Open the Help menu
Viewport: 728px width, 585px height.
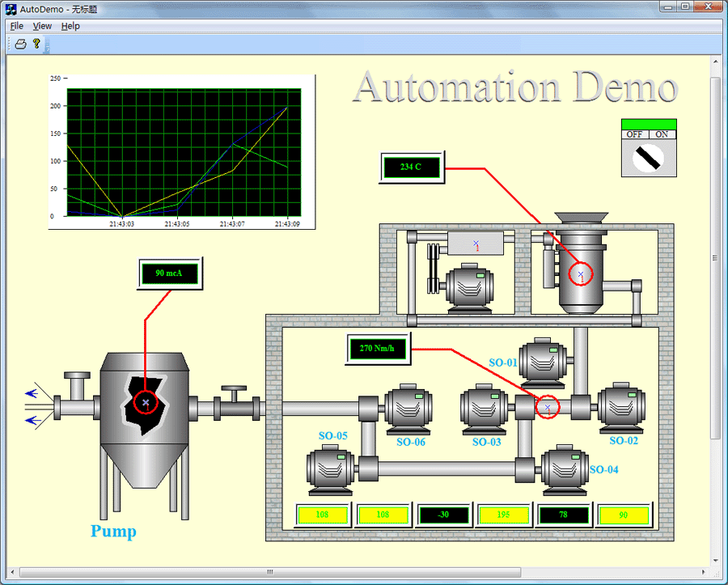click(70, 26)
